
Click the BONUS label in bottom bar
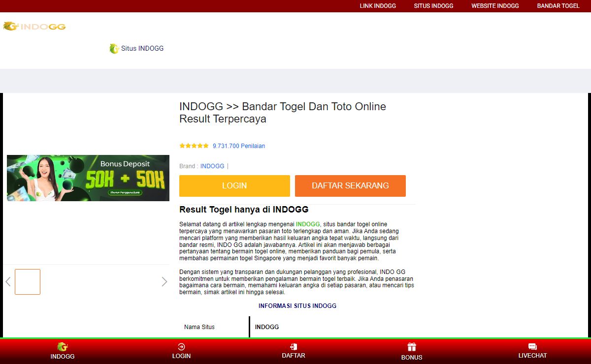(x=412, y=358)
